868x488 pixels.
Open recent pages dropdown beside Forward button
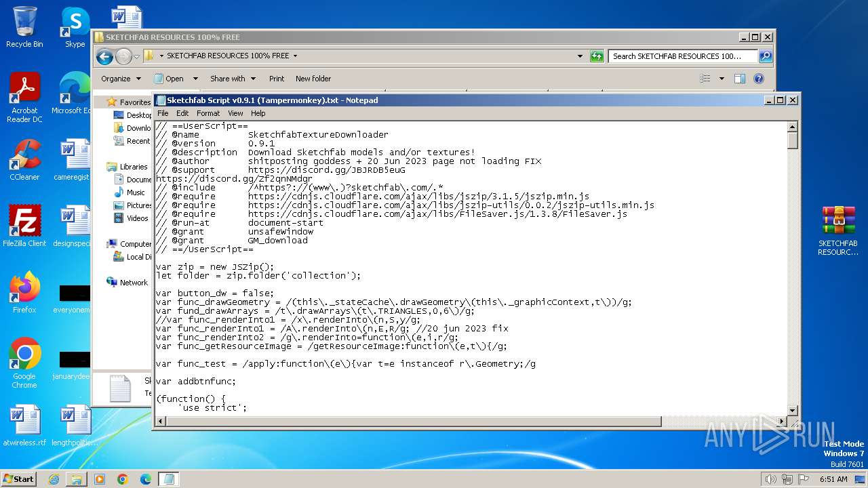(x=136, y=56)
